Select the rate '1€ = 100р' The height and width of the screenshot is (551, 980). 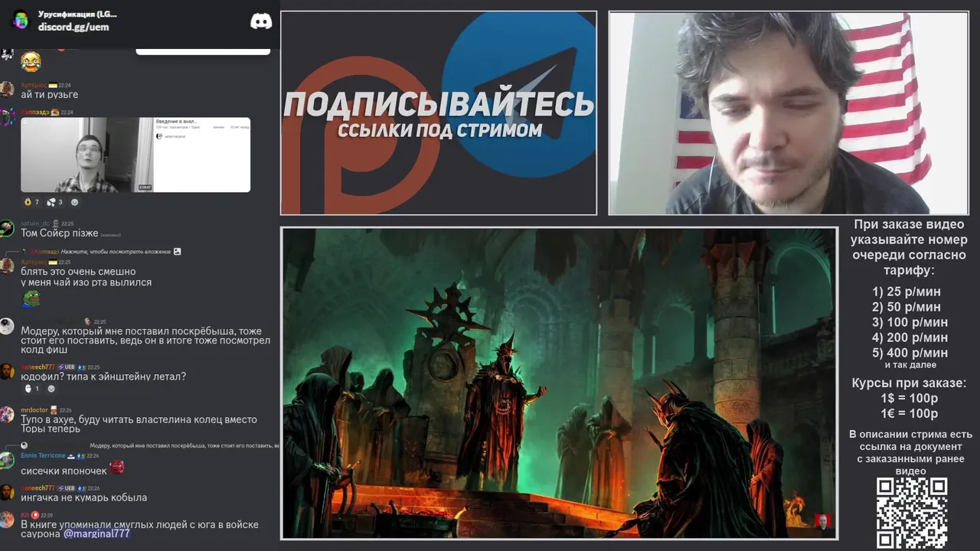point(909,414)
